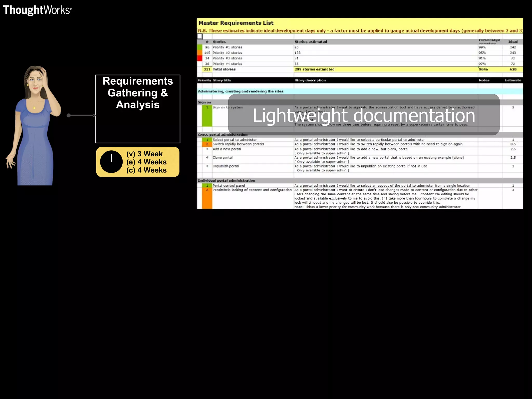Click the red Priority #3 color cell
532x399 pixels.
coord(199,58)
